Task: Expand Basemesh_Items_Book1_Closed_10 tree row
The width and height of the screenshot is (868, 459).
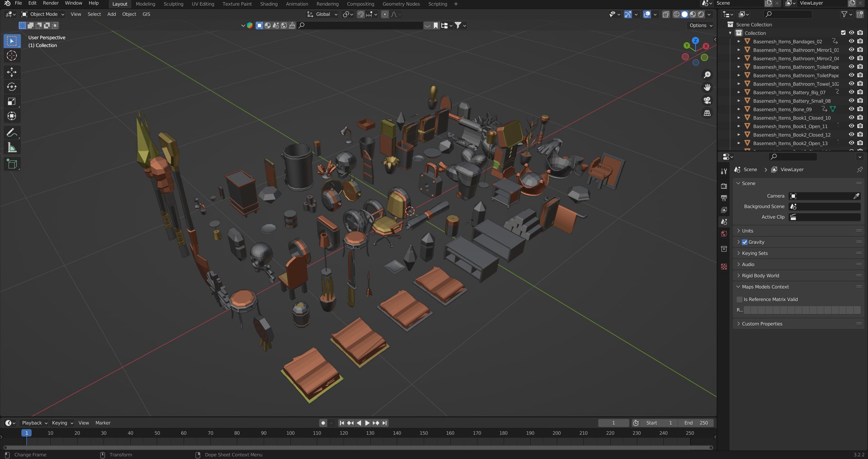Action: 739,118
